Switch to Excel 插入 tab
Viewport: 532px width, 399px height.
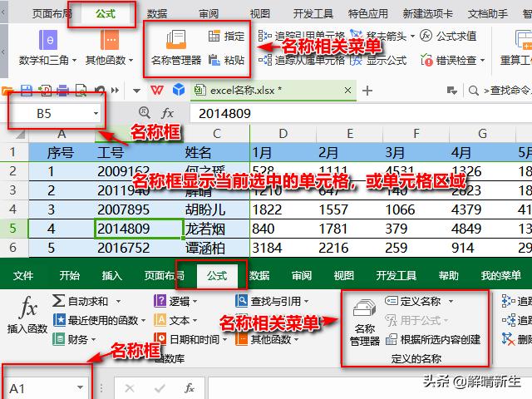tap(112, 275)
